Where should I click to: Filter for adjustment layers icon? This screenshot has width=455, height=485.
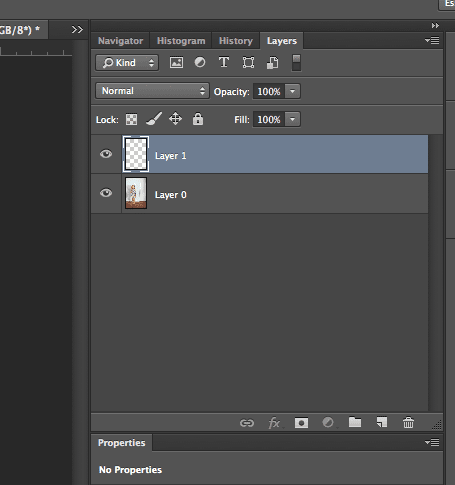pos(200,62)
